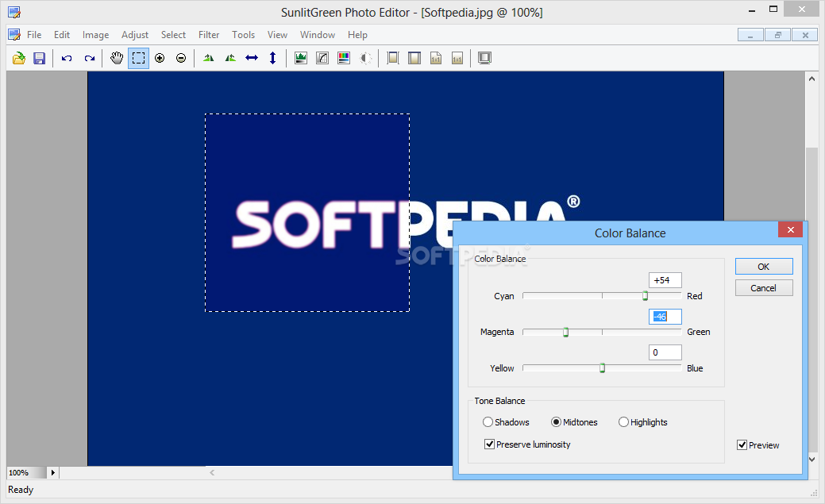Open the Image menu
This screenshot has width=825, height=504.
pos(96,35)
